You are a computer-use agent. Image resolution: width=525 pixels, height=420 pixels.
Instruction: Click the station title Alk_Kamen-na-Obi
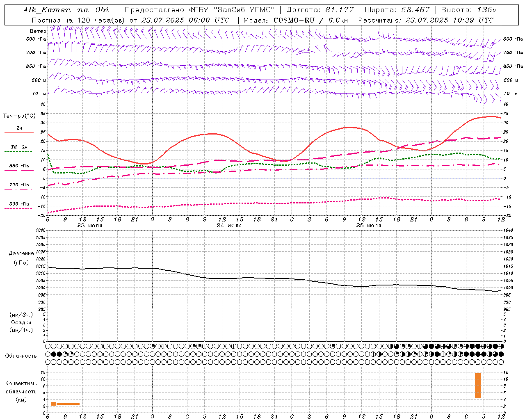point(66,10)
